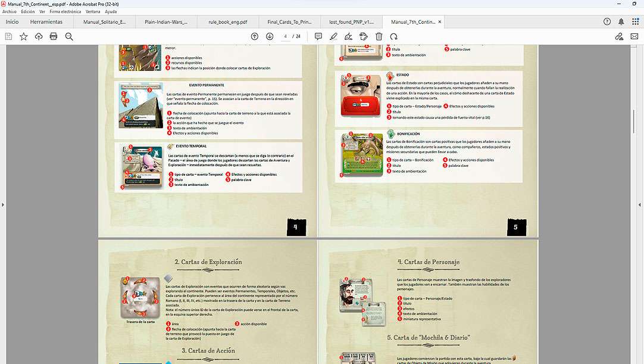Go to previous page arrow
Image resolution: width=644 pixels, height=364 pixels.
coord(255,36)
